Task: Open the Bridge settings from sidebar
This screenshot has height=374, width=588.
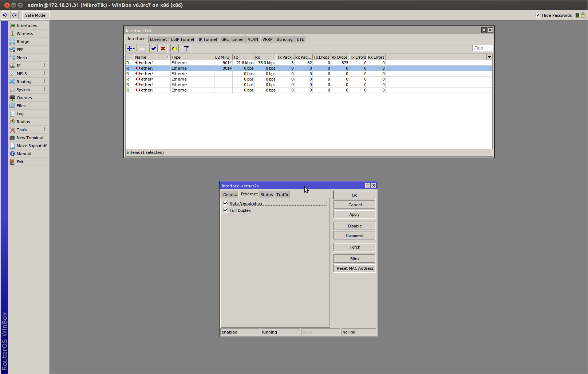Action: coord(23,41)
